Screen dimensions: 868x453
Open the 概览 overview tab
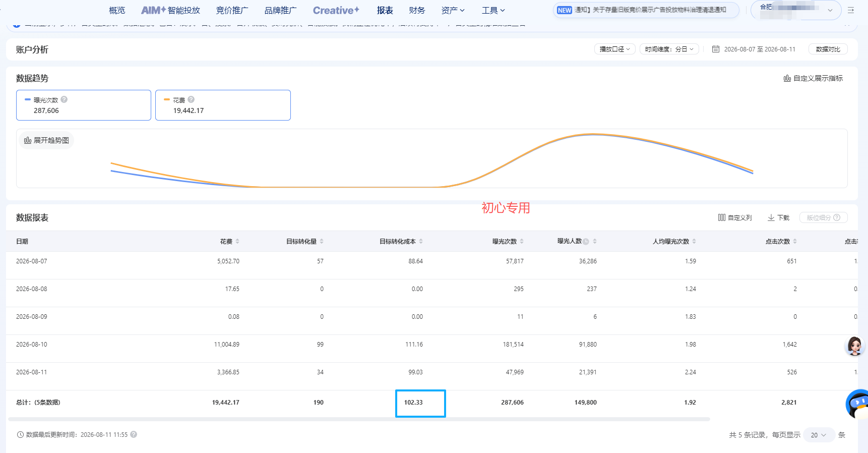117,10
